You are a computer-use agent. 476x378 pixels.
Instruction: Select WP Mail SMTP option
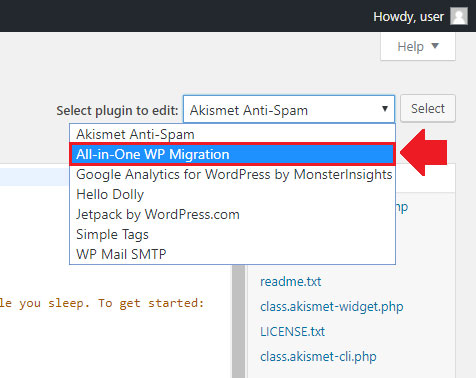click(x=232, y=254)
